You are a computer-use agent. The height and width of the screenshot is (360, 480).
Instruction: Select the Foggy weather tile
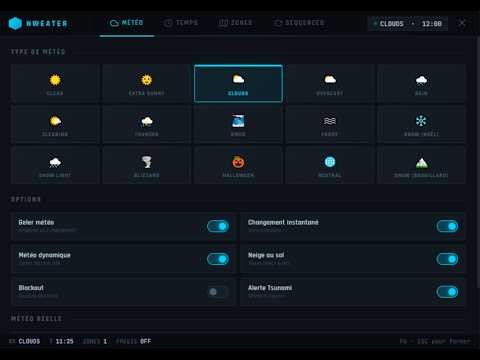pos(330,124)
